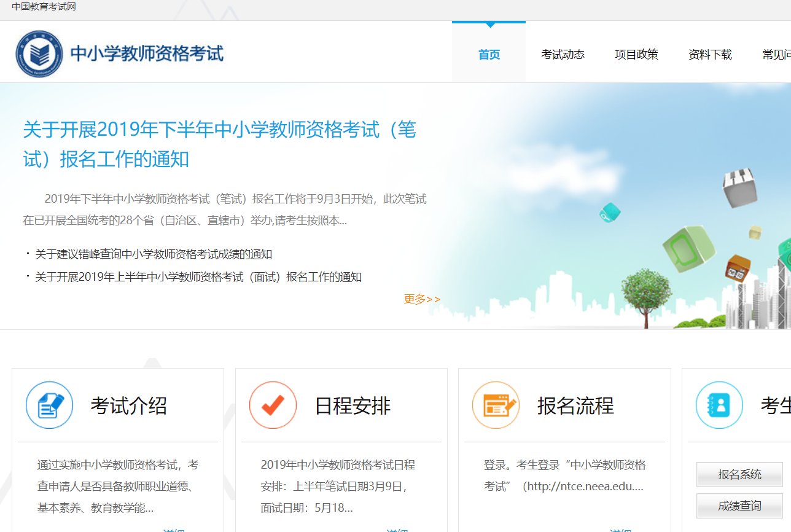Click the 更多>> link
This screenshot has width=791, height=532.
421,299
